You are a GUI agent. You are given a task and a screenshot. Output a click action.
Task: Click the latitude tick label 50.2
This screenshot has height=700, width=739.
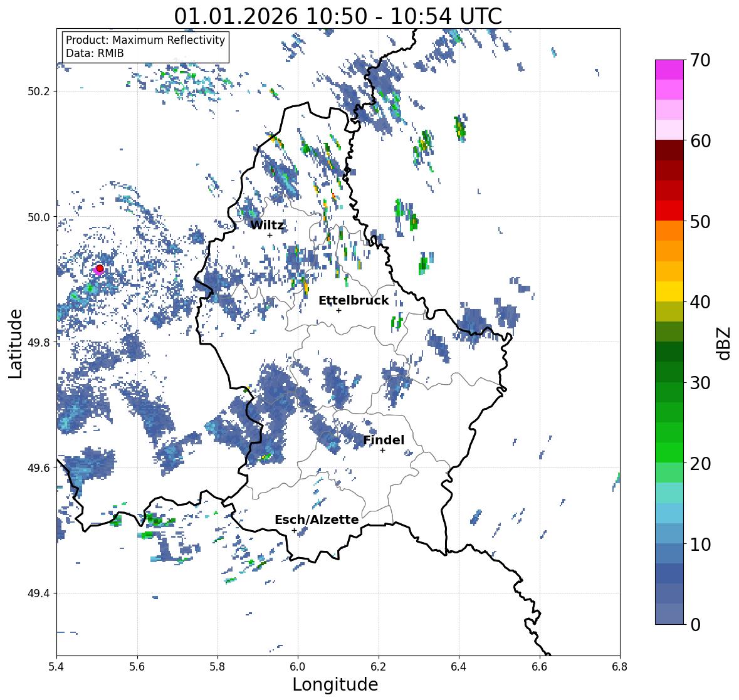(39, 91)
